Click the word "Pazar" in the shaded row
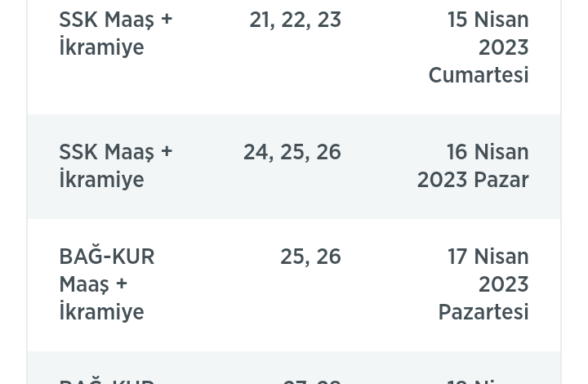 pos(501,180)
